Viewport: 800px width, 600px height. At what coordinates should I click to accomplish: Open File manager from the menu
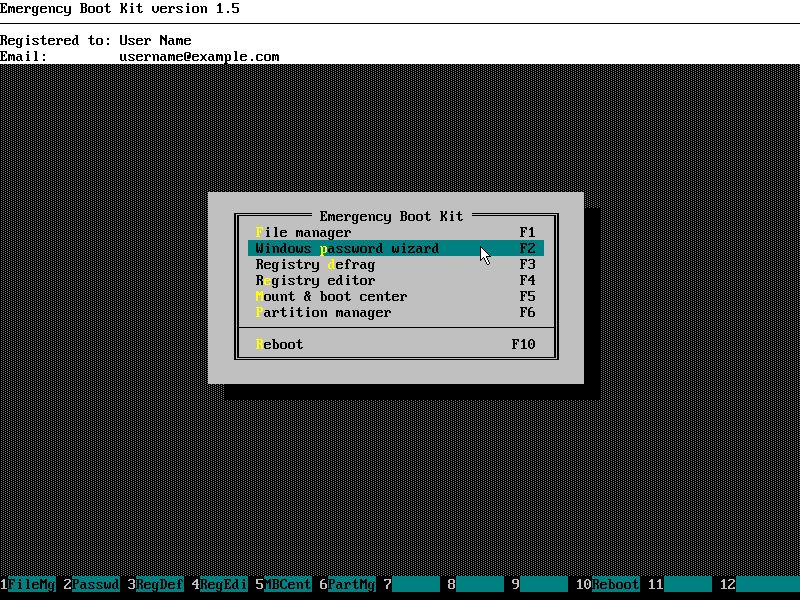coord(395,233)
